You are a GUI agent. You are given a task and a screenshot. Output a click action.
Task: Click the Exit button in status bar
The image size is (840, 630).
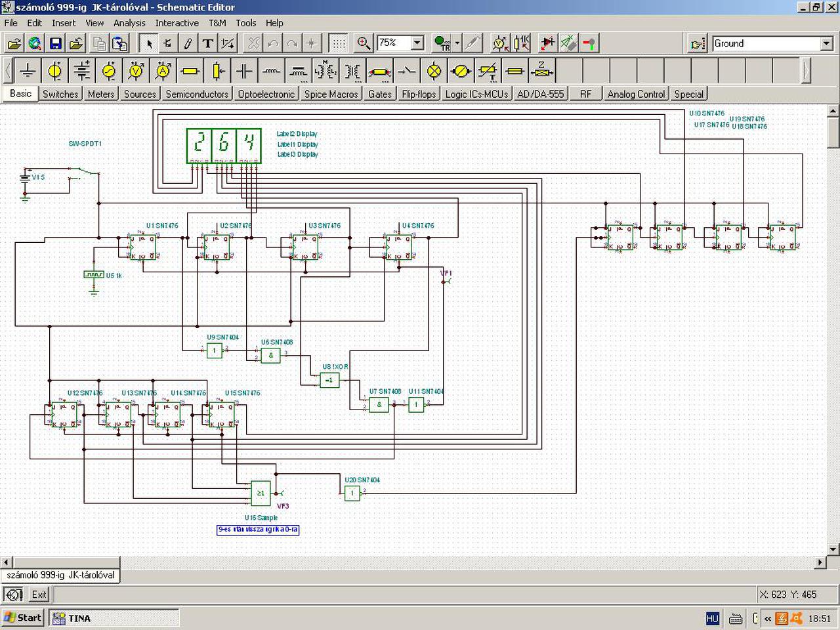point(39,595)
